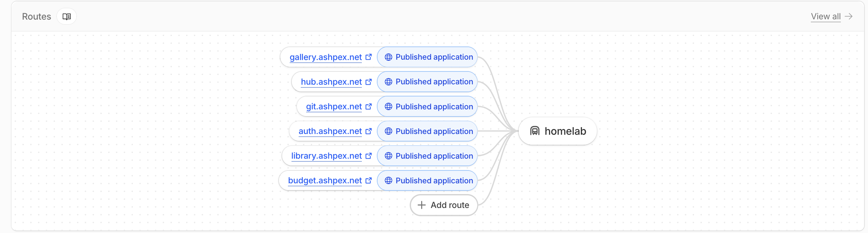Select Published application text for hub.ashpex.net
Viewport: 868px width, 233px height.
tap(434, 82)
